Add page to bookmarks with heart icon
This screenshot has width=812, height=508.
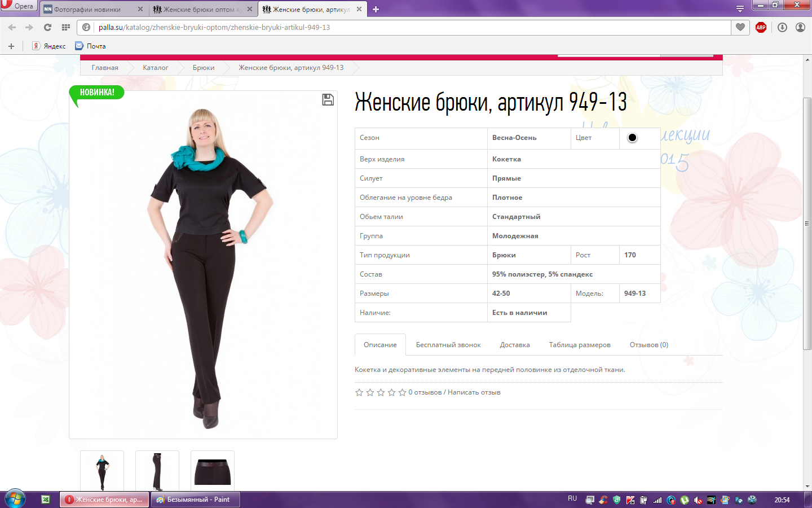click(x=740, y=27)
